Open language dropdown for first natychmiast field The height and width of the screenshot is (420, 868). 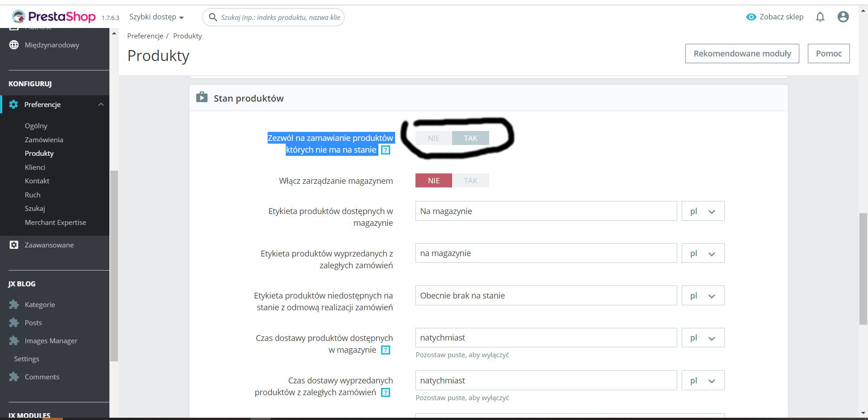pyautogui.click(x=703, y=338)
